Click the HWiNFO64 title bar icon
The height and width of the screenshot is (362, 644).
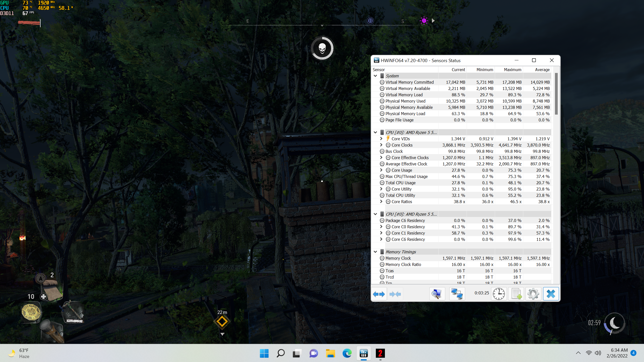pos(376,60)
